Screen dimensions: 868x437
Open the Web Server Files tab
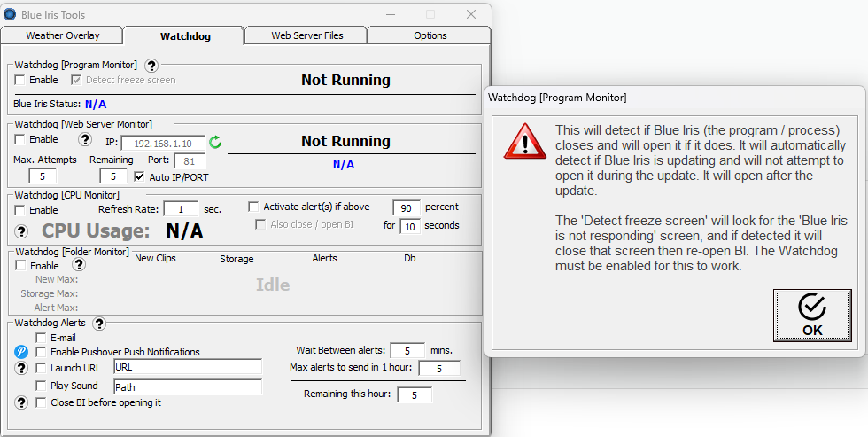click(x=306, y=35)
